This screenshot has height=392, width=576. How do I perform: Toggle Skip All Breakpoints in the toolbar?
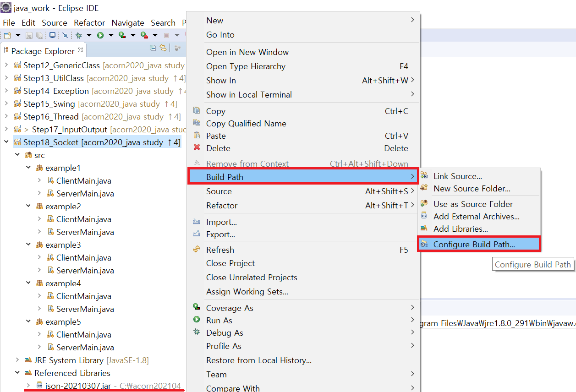point(65,35)
